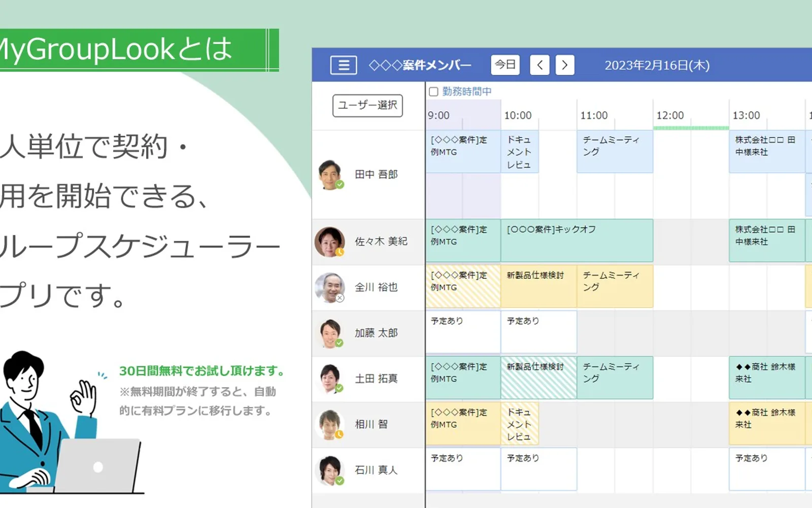Click 石川 真人's avatar photo
The image size is (812, 508).
pyautogui.click(x=330, y=470)
